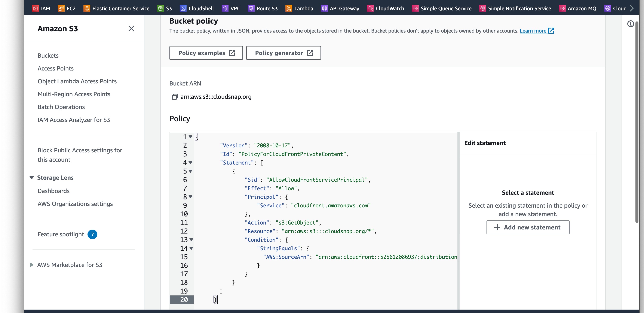Fold the Principal block at line 8

tap(190, 197)
